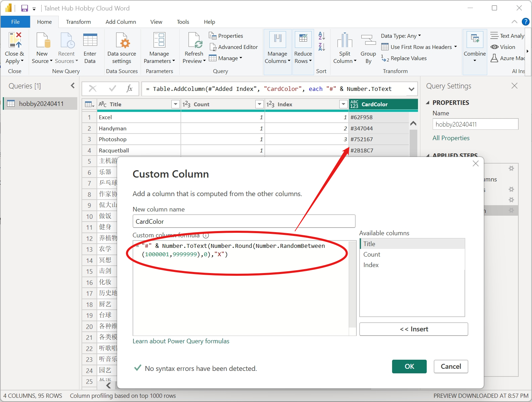532x402 pixels.
Task: Confirm formula with the checkmark icon
Action: (x=112, y=89)
